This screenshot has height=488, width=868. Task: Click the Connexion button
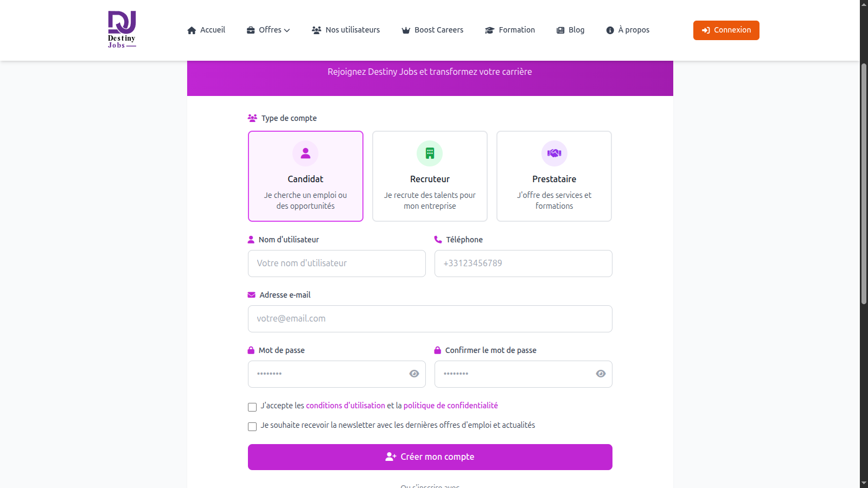(x=726, y=30)
